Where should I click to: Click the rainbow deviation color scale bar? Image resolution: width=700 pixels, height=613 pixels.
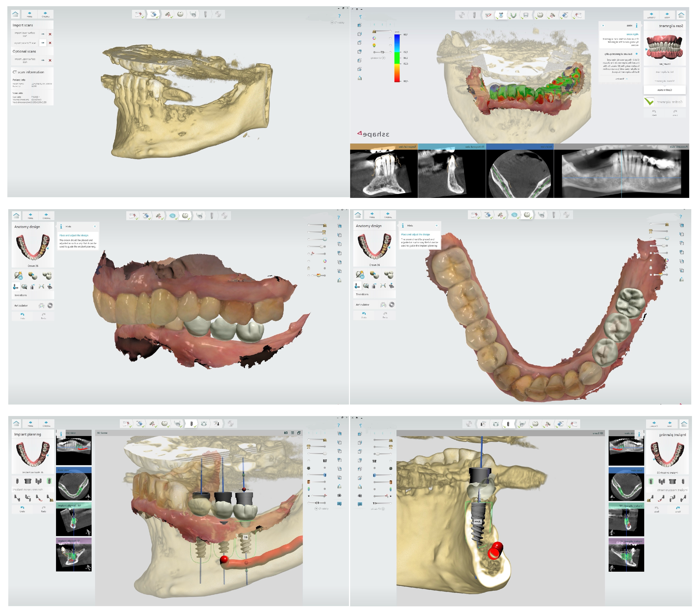coord(397,58)
